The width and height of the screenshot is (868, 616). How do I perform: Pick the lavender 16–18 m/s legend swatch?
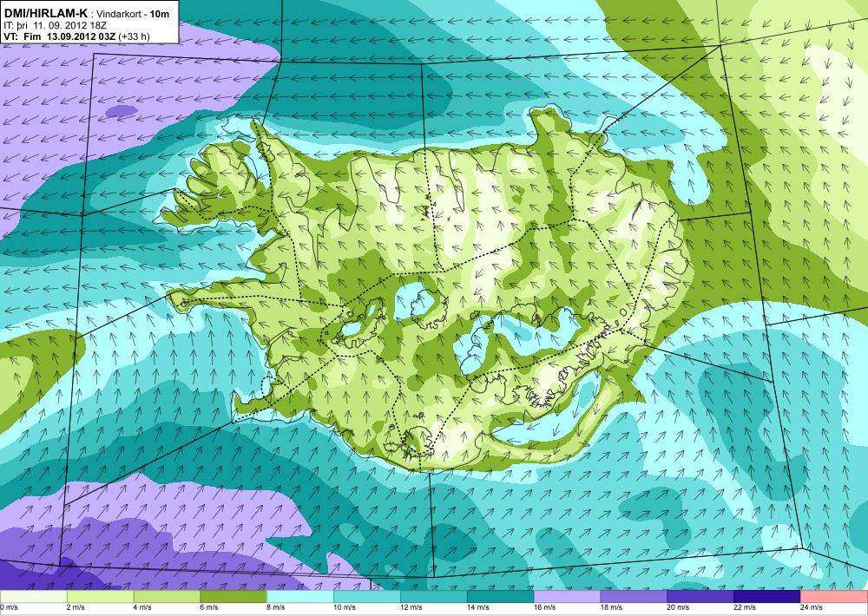coord(567,597)
